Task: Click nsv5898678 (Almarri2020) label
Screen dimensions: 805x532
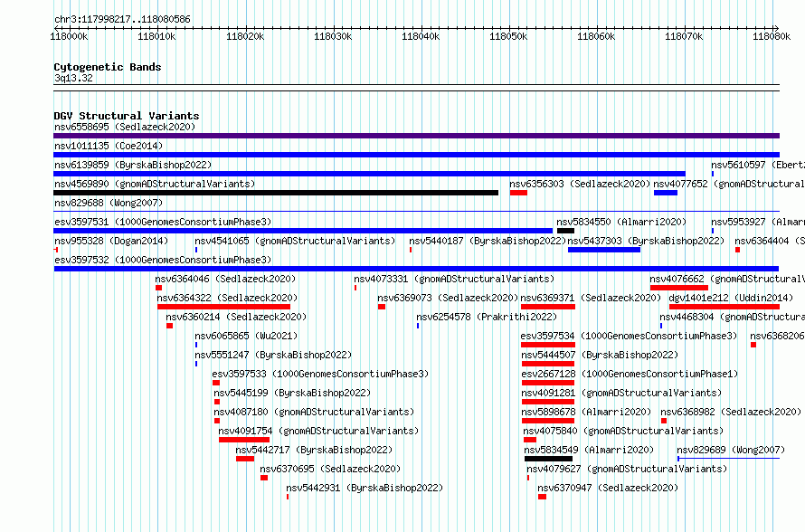Action: [x=586, y=412]
